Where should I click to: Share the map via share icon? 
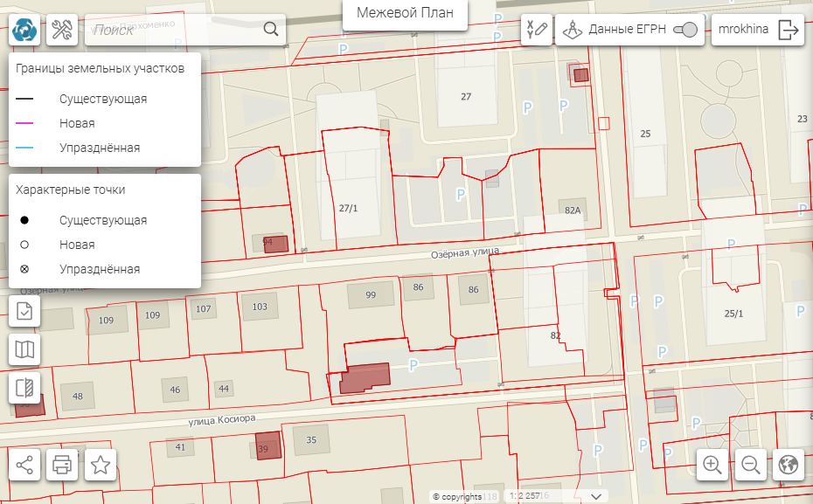(x=24, y=465)
